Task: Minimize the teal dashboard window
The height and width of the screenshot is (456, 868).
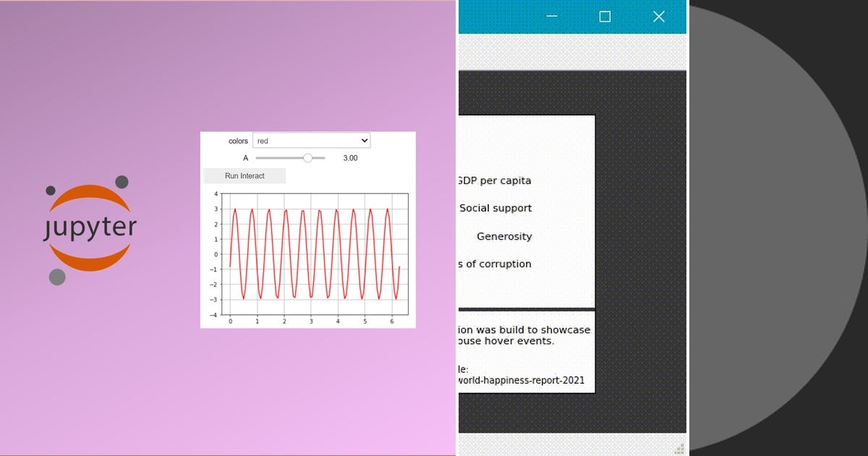Action: point(552,16)
